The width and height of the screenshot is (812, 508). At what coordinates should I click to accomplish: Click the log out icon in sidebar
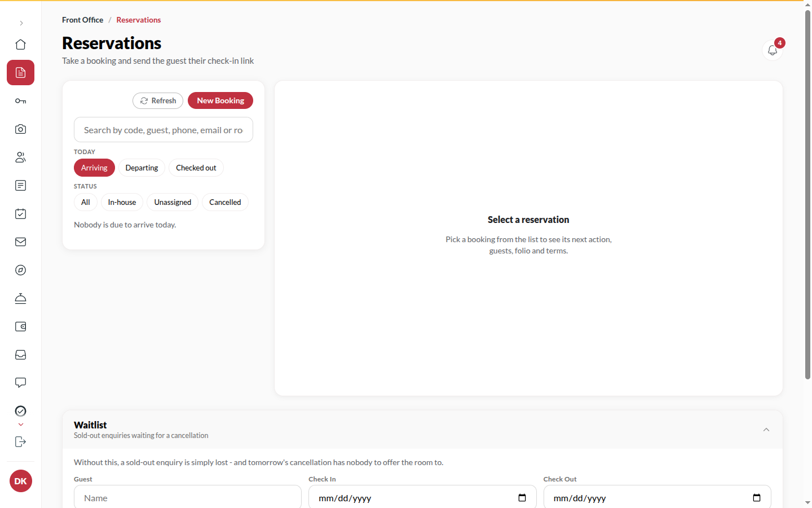(20, 442)
